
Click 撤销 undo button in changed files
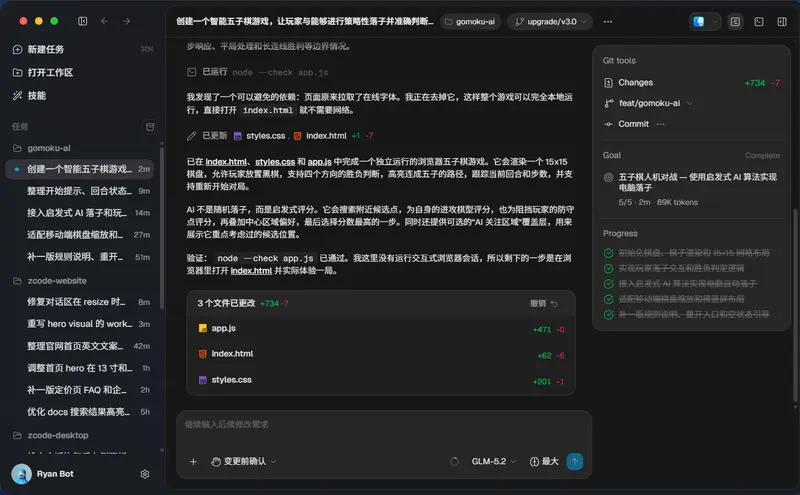[x=543, y=304]
